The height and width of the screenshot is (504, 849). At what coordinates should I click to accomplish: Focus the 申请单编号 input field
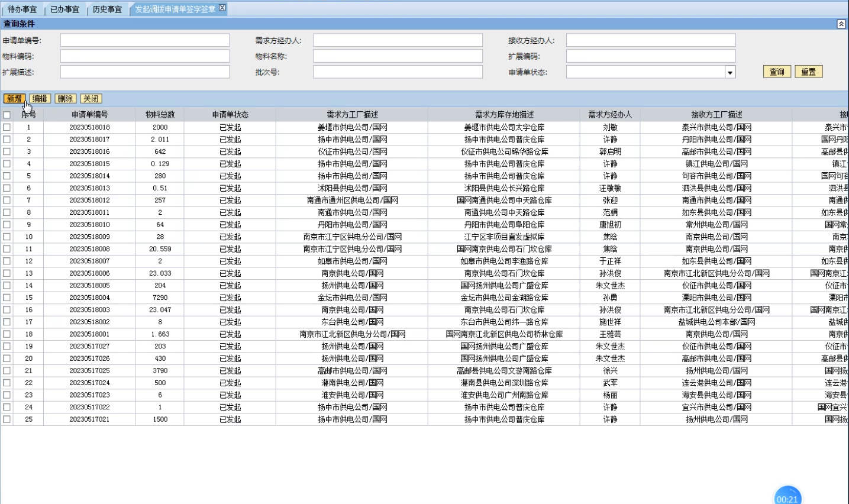click(x=144, y=40)
